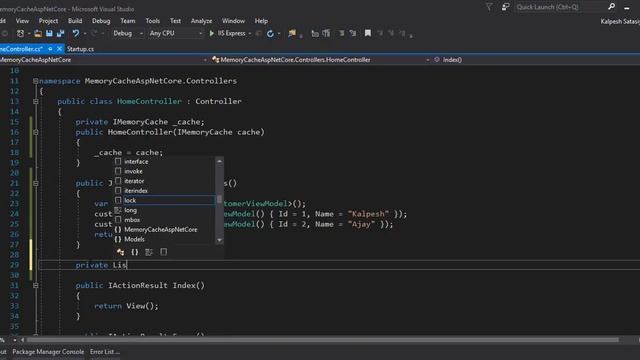Click the bookmark toggle toolbar icon

pos(368,33)
